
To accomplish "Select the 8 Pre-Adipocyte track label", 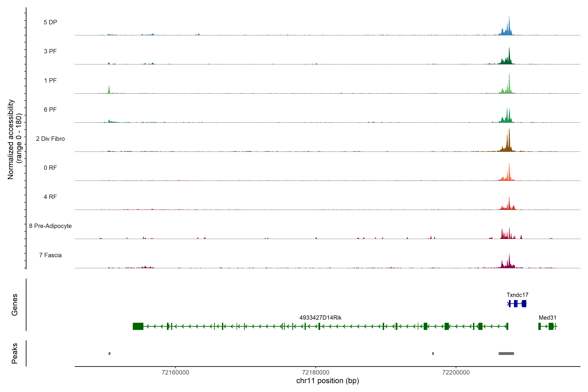I will pyautogui.click(x=50, y=226).
